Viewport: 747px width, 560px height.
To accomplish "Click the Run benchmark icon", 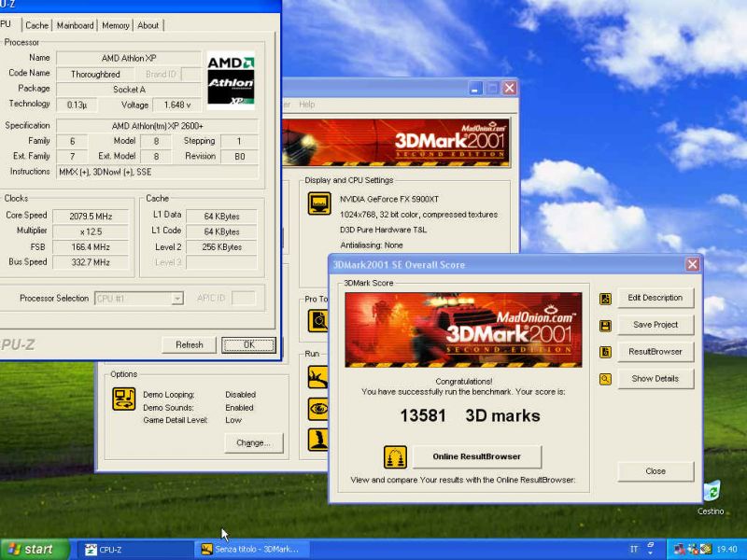I will pyautogui.click(x=318, y=377).
